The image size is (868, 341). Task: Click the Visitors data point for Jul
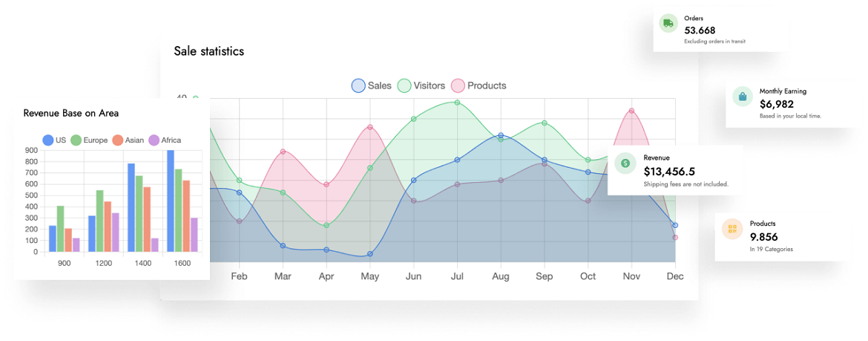[457, 103]
